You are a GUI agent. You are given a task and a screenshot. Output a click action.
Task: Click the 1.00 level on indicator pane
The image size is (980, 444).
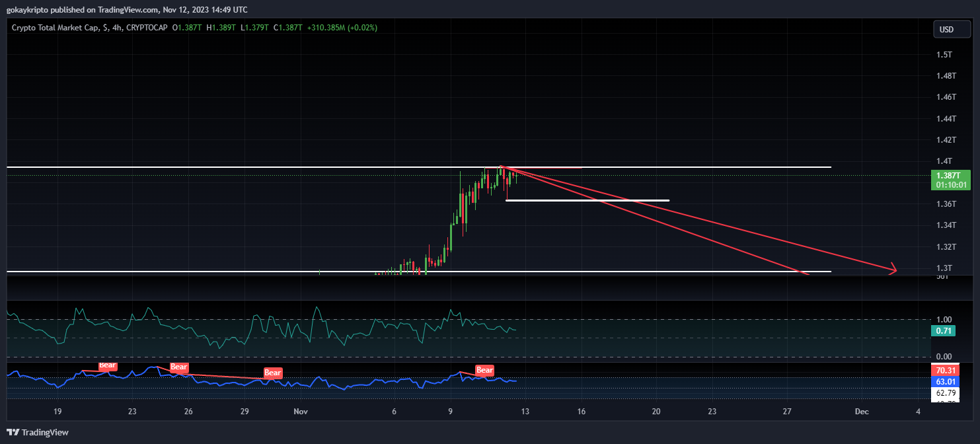tap(943, 319)
